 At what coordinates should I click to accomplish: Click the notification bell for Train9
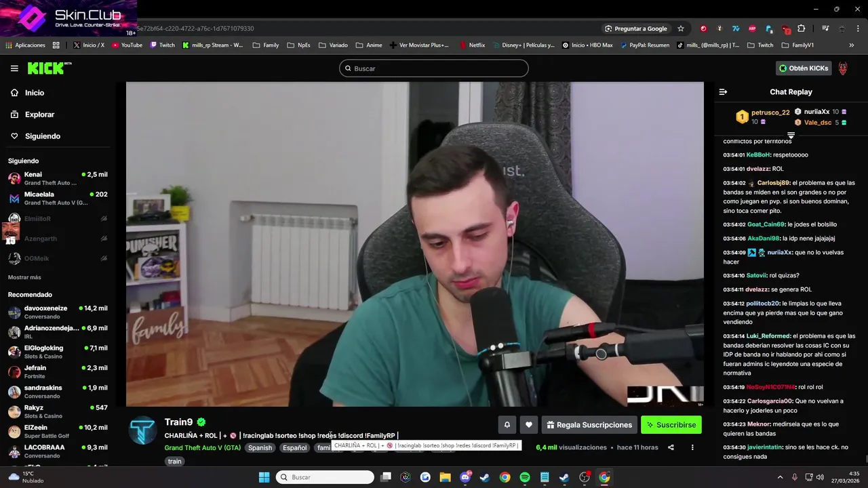507,425
